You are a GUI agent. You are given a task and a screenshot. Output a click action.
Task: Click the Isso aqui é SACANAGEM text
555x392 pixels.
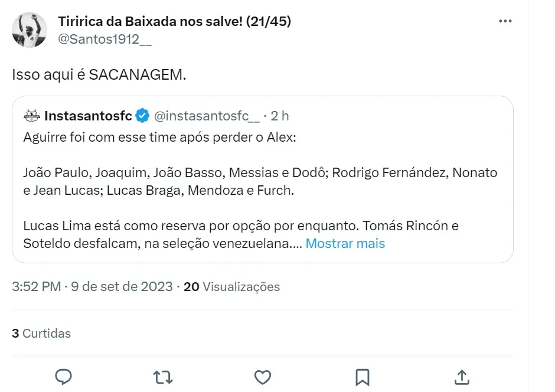point(99,76)
